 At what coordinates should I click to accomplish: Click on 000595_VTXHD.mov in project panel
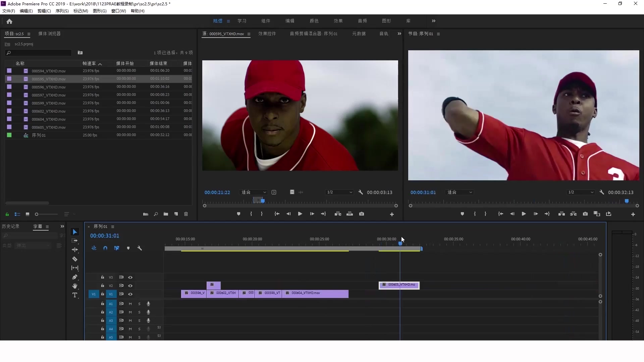click(48, 79)
